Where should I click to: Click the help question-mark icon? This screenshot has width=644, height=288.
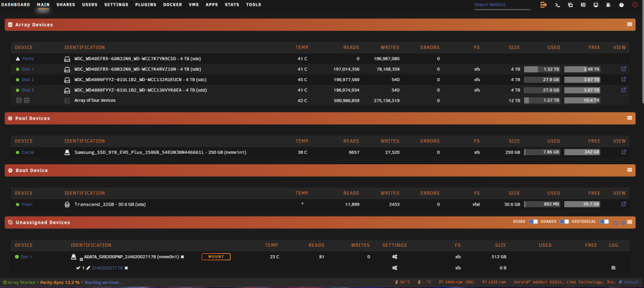tap(621, 5)
